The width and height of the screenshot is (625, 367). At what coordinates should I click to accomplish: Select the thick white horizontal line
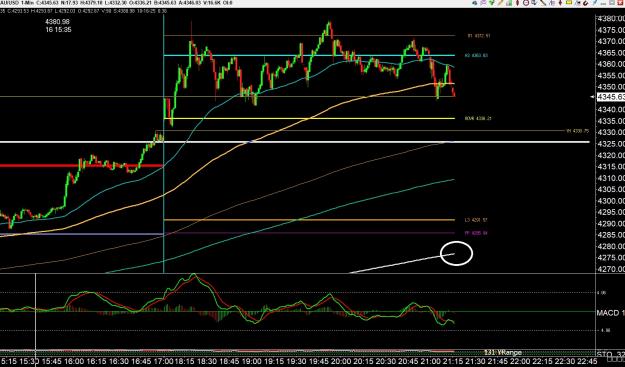tap(295, 142)
